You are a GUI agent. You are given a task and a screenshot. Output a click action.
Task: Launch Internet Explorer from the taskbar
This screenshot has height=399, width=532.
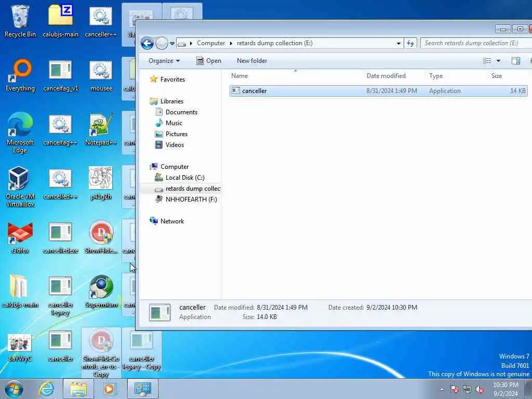pos(46,389)
